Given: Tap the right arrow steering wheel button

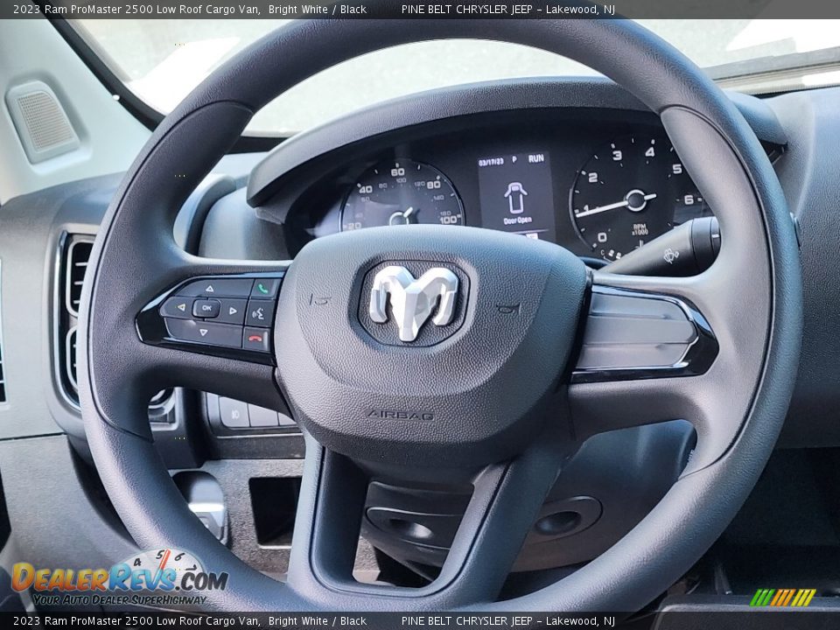Looking at the screenshot, I should tap(233, 311).
